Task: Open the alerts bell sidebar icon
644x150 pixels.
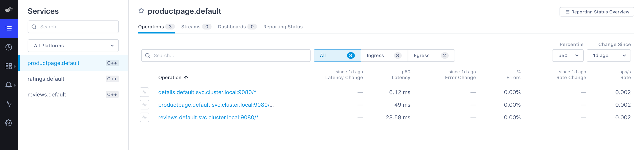Action: [9, 85]
